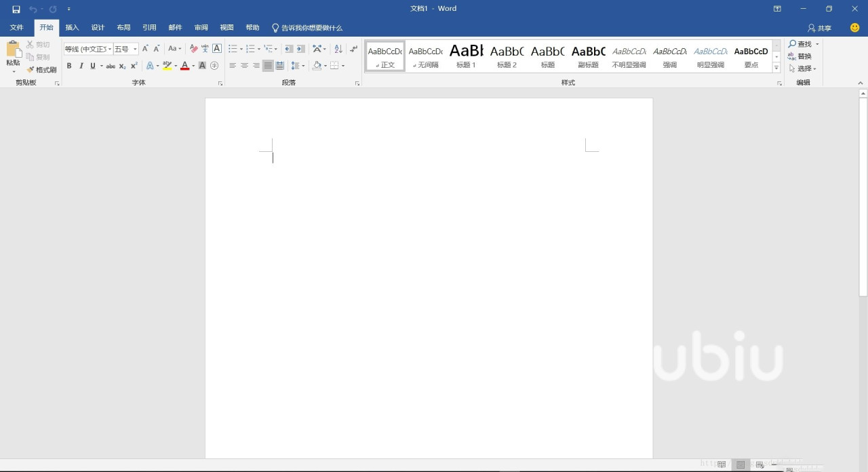
Task: Click the Save icon in title bar
Action: (16, 9)
